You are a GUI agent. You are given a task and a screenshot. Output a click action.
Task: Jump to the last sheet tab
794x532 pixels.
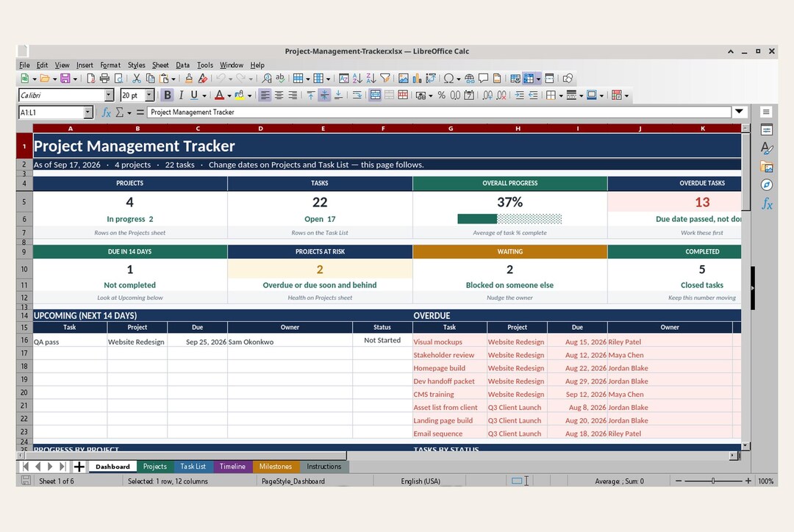[62, 466]
